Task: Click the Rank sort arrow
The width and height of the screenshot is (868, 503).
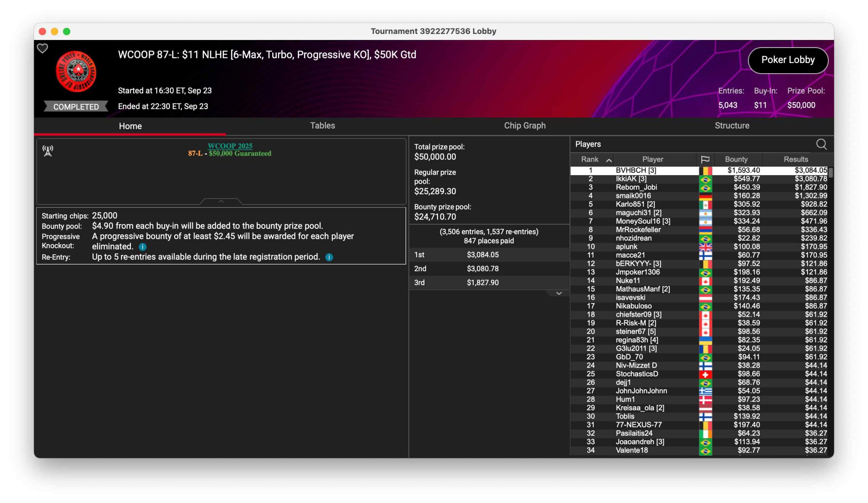Action: [x=609, y=160]
